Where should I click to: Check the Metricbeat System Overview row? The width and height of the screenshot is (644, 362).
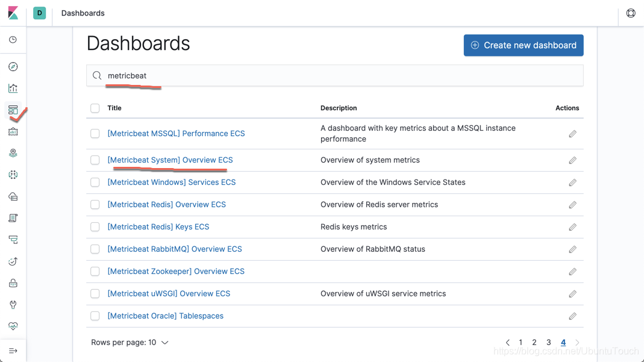(x=95, y=160)
